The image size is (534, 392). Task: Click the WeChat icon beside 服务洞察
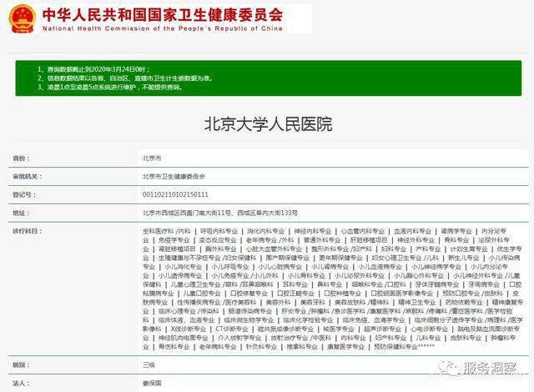(451, 368)
